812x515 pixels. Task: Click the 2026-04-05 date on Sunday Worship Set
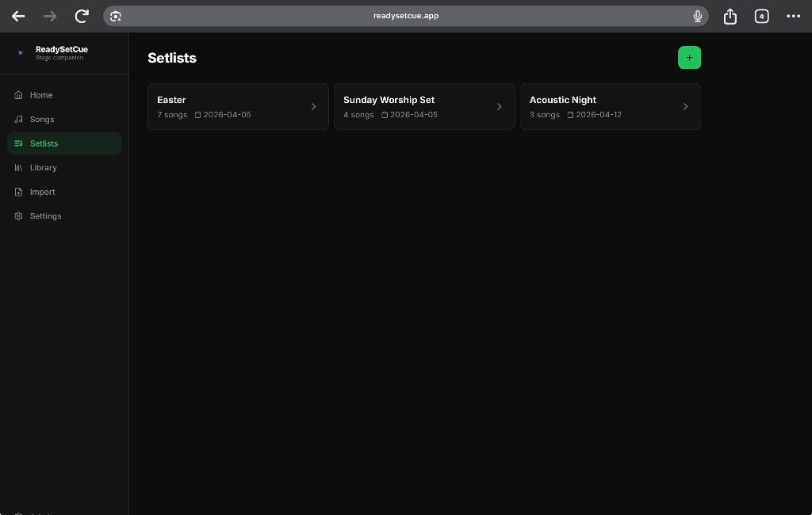click(x=414, y=114)
